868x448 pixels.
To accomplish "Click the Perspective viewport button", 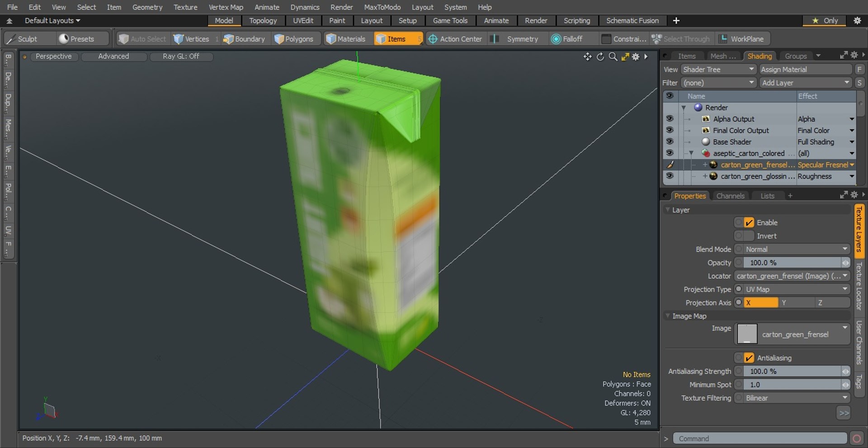I will (54, 57).
